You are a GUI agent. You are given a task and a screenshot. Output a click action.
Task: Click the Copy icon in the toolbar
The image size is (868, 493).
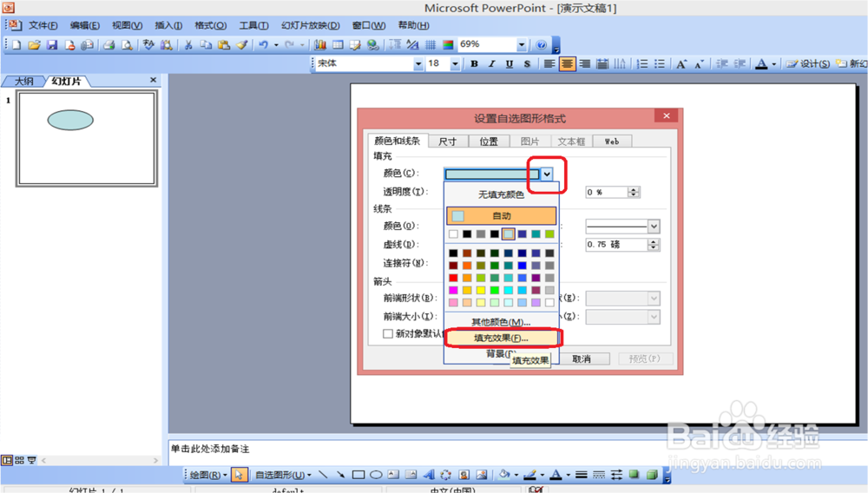coord(206,45)
